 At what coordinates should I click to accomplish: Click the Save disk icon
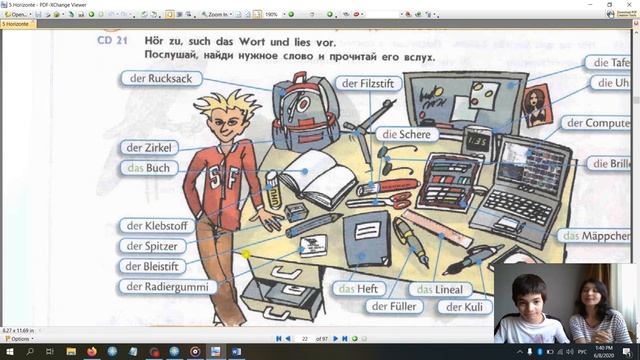(38, 14)
